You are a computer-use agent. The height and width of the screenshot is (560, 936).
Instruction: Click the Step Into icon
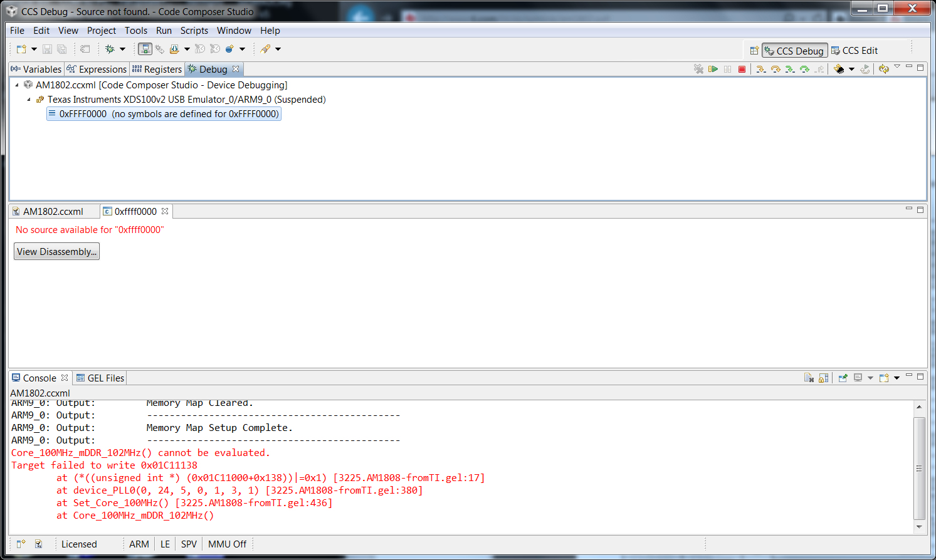click(761, 69)
